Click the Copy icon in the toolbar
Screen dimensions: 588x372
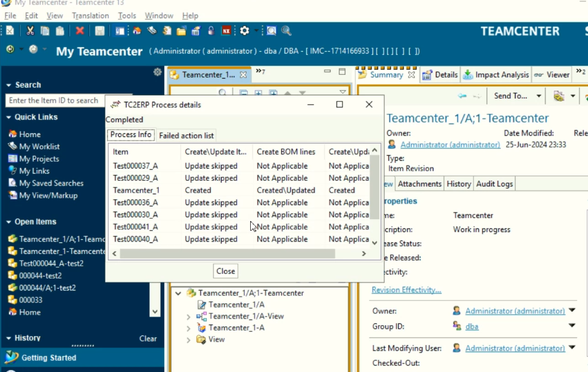tap(45, 31)
